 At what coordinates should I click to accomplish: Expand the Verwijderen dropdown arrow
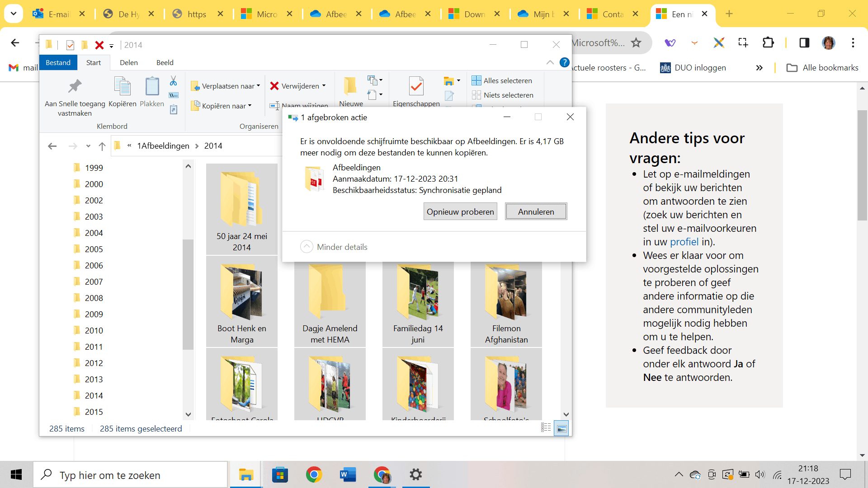tap(324, 86)
